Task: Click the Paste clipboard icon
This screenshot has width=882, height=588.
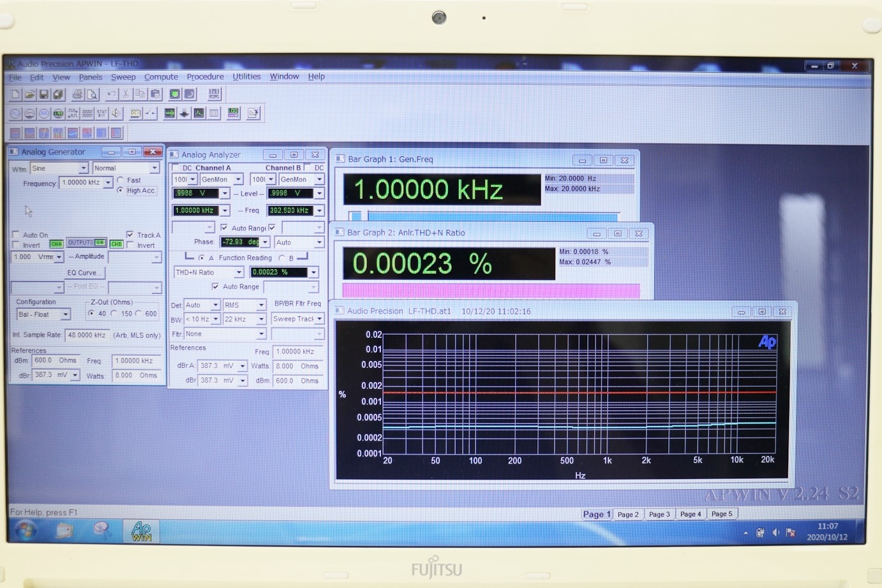Action: coord(155,94)
